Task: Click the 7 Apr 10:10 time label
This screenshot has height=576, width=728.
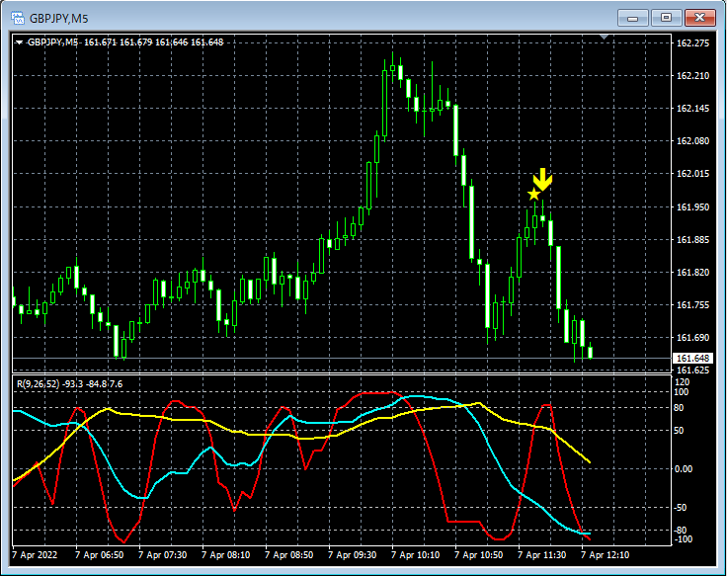Action: tap(415, 555)
